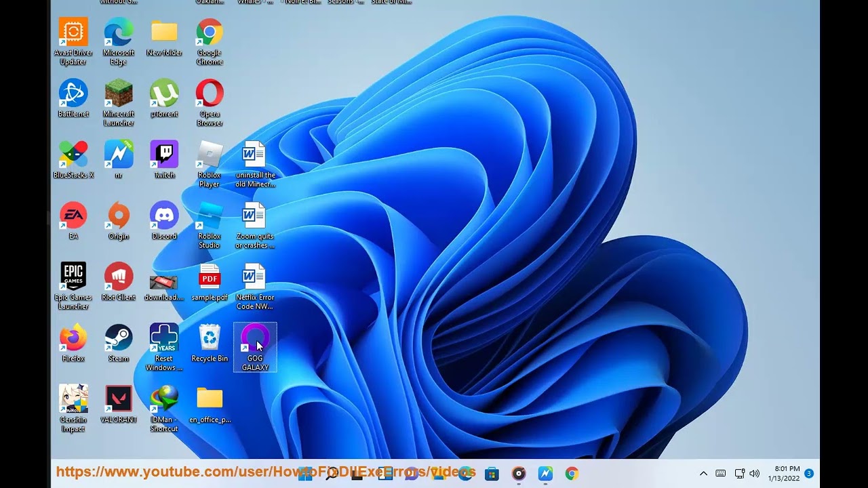Click the Epic Games Launcher shortcut

coord(73,286)
